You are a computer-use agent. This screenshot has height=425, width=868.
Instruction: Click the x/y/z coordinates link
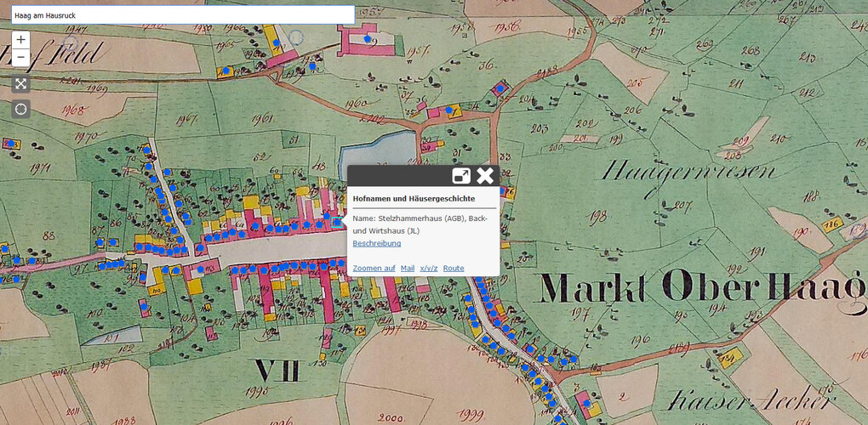coord(429,269)
